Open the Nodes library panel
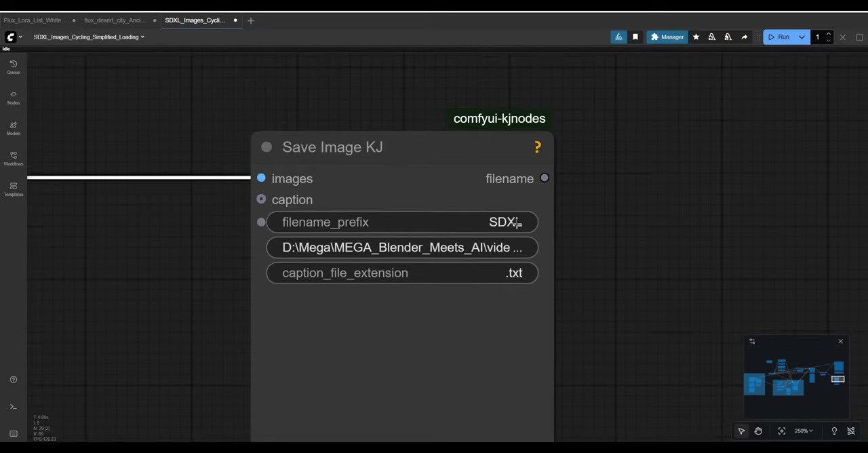This screenshot has height=453, width=868. (13, 98)
